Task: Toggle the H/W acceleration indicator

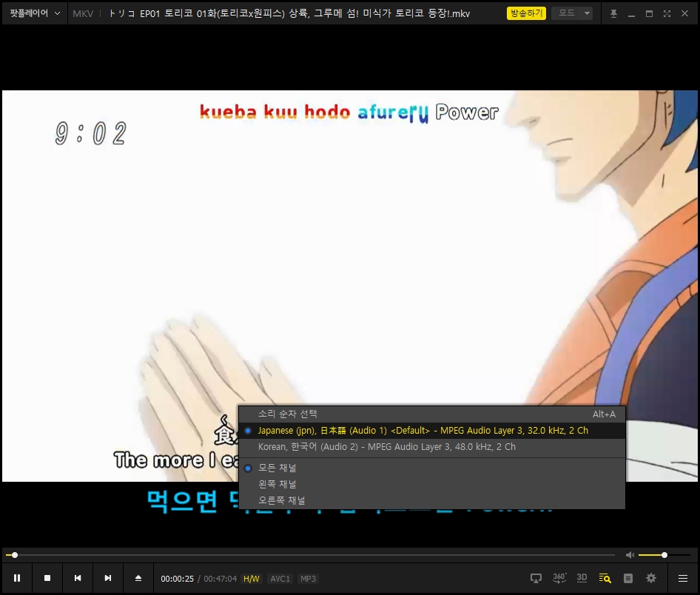Action: 252,579
